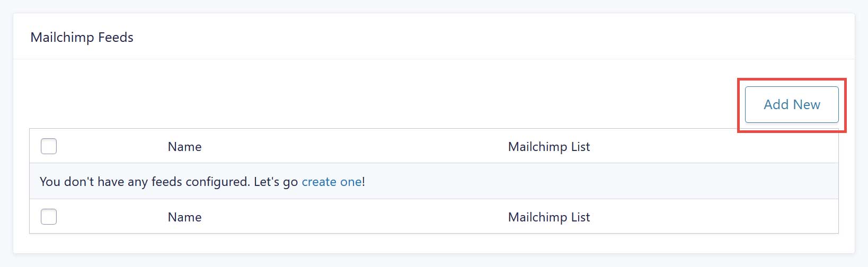Follow the blue 'create one' hyperlink
The image size is (868, 267).
(332, 182)
